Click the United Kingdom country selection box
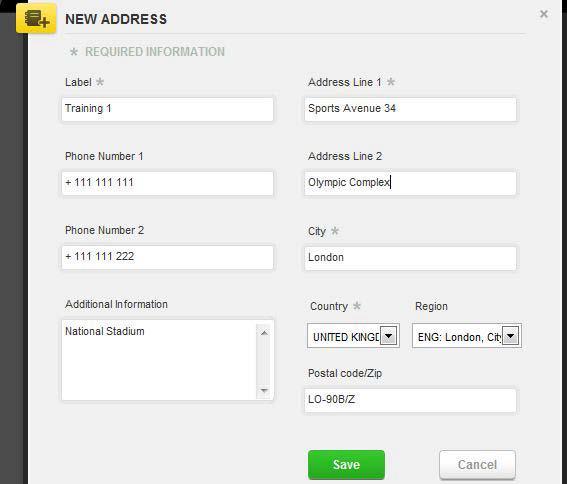This screenshot has width=567, height=484. (x=353, y=336)
